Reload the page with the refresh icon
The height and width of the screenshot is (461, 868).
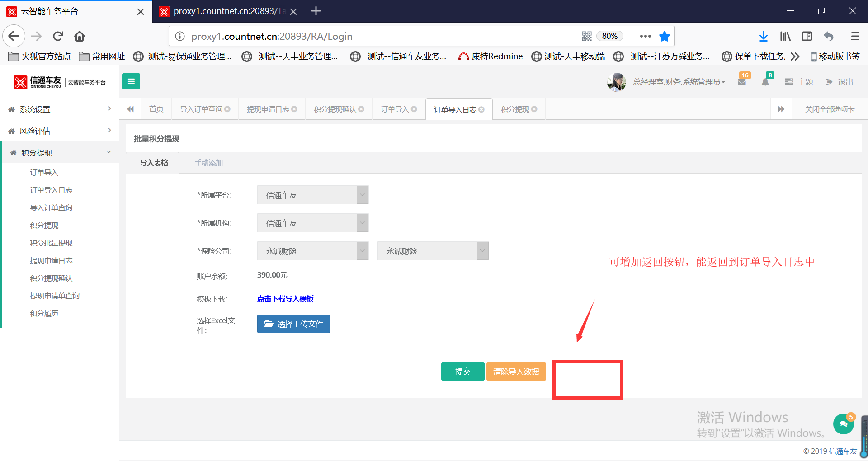point(58,36)
